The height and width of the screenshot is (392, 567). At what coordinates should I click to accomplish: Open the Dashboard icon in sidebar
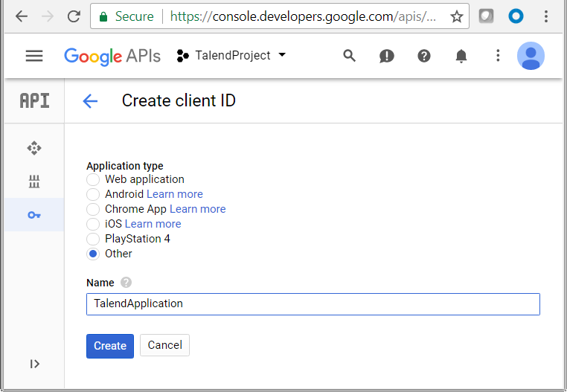pos(34,148)
